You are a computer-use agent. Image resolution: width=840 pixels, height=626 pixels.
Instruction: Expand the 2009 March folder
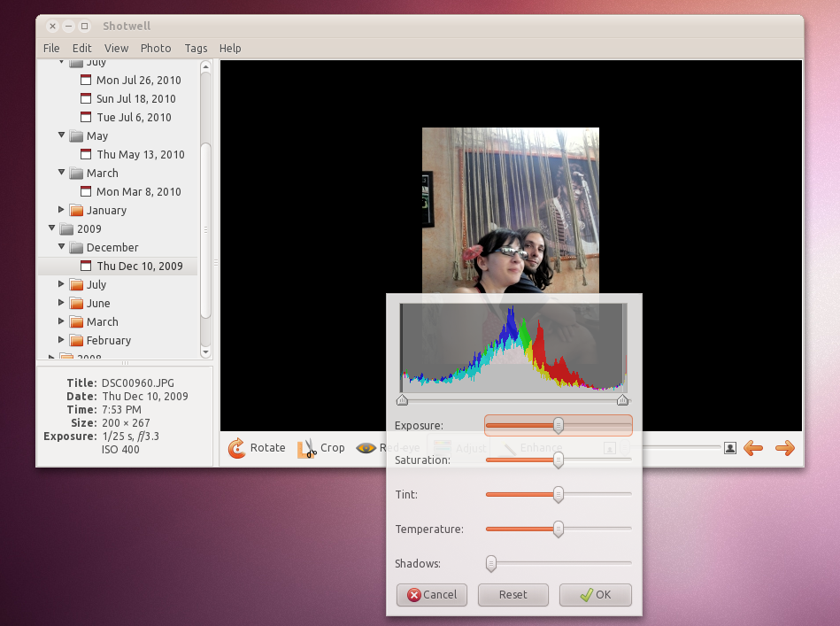click(61, 321)
